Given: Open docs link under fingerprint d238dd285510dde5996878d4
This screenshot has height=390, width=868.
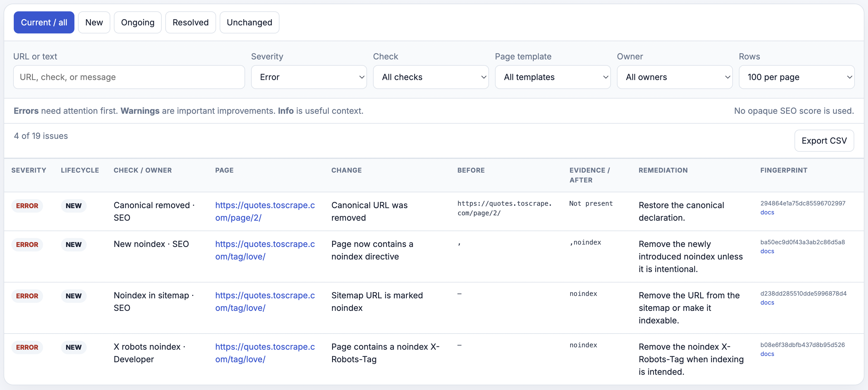Looking at the screenshot, I should (767, 303).
